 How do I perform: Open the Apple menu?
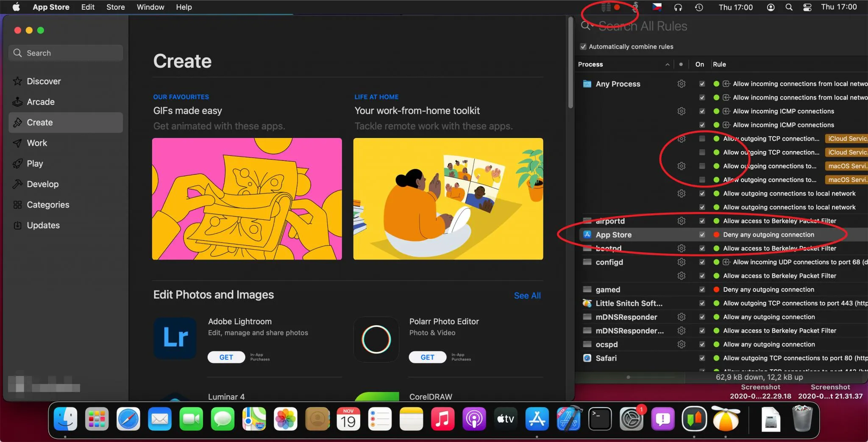[x=16, y=7]
